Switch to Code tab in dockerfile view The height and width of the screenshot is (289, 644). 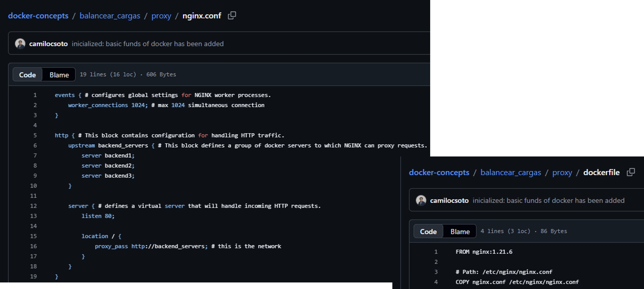[x=428, y=231]
